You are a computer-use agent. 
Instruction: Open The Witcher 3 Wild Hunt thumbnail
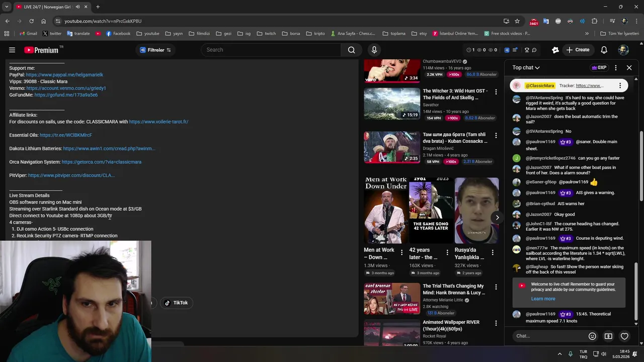(x=392, y=104)
